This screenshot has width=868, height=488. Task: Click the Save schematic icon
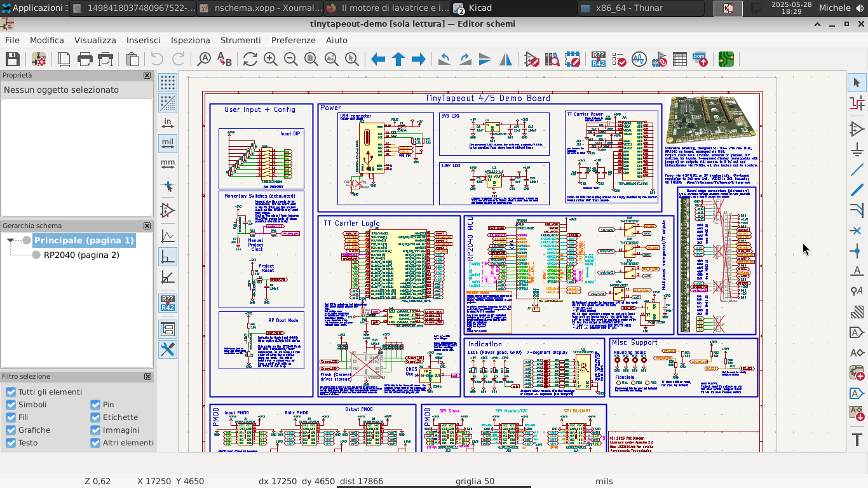coord(12,59)
